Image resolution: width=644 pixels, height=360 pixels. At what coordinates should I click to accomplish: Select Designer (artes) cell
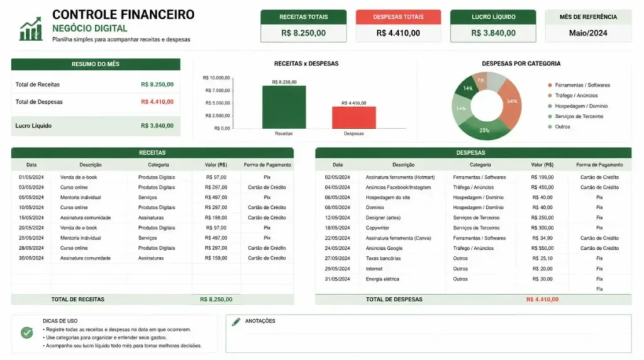click(x=383, y=218)
